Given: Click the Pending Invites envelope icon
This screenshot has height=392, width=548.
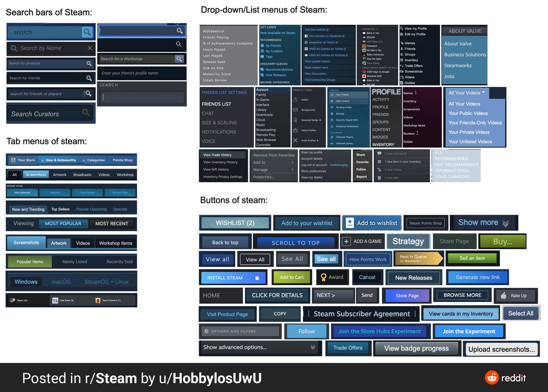Looking at the screenshot, I should click(331, 107).
